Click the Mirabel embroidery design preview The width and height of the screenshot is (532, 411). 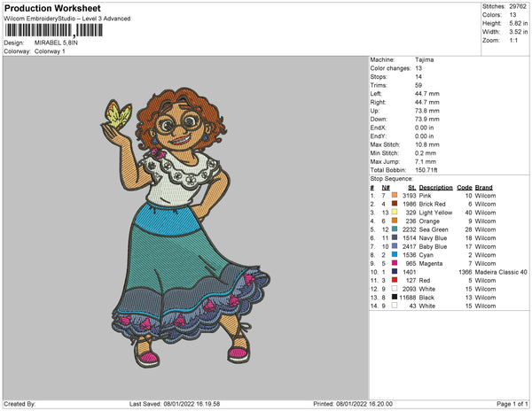pyautogui.click(x=185, y=228)
